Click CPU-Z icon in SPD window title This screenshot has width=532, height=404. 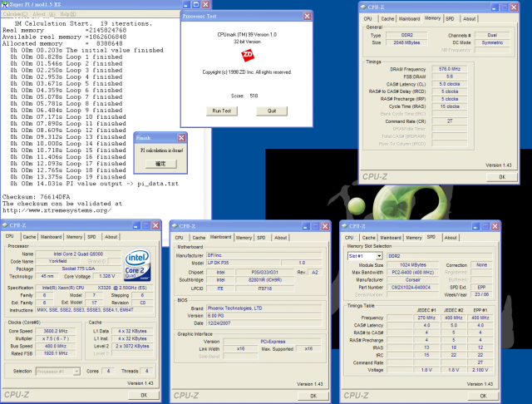click(x=345, y=226)
